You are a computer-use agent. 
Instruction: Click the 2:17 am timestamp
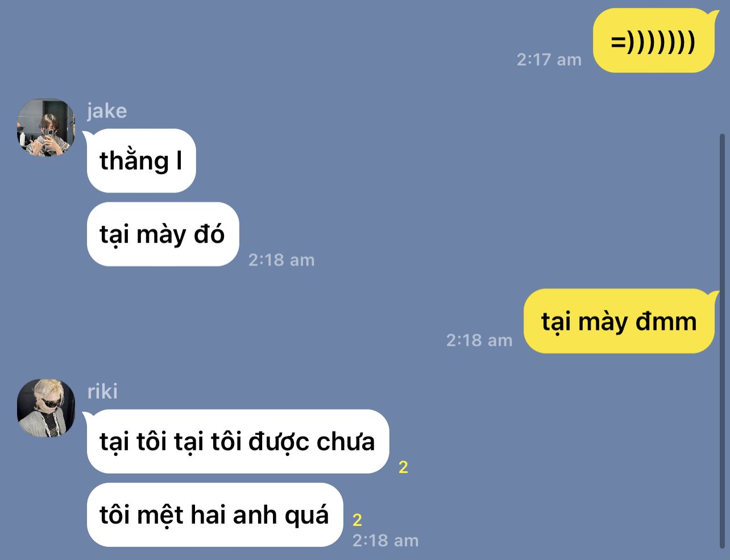point(549,60)
